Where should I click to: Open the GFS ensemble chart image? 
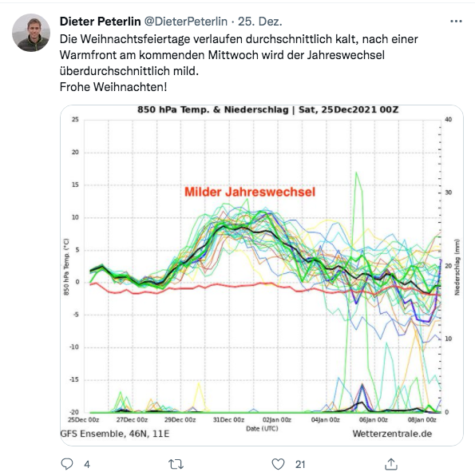[262, 276]
